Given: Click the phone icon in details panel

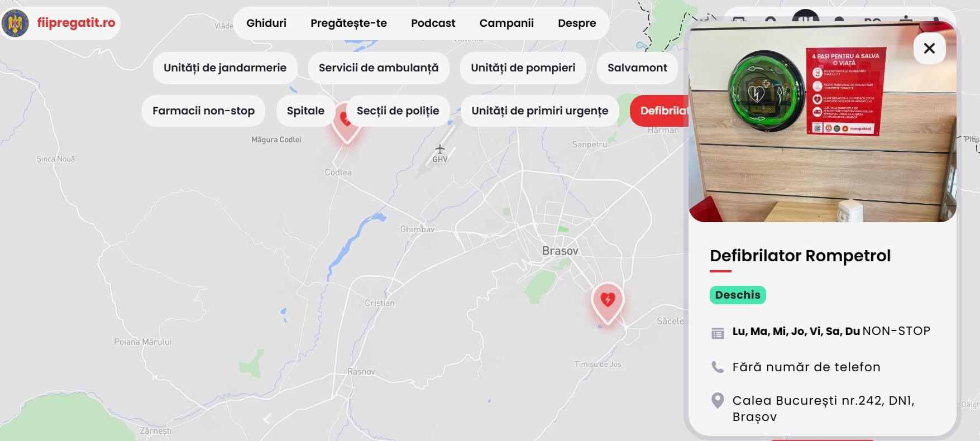Looking at the screenshot, I should coord(718,367).
